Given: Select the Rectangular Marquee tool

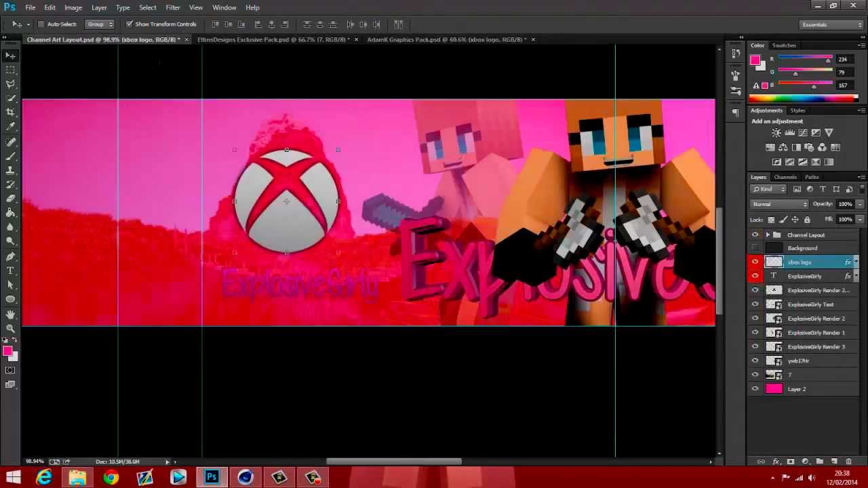Looking at the screenshot, I should [x=11, y=70].
